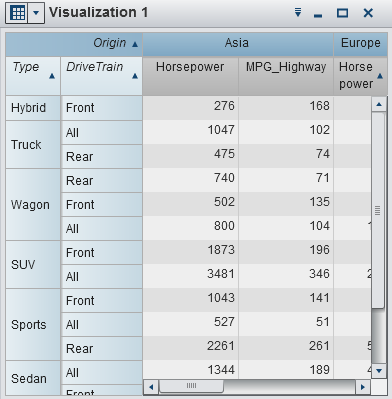The height and width of the screenshot is (399, 392).
Task: Close the Visualization 1 panel
Action: point(368,13)
